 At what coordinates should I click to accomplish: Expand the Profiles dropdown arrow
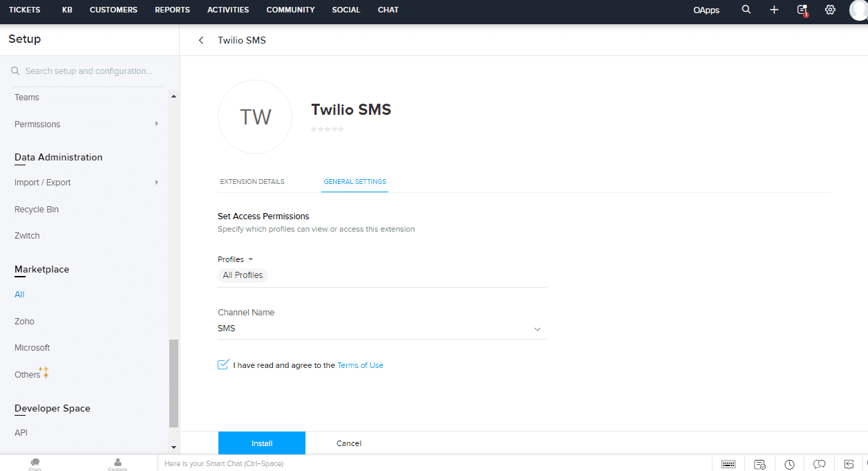(x=251, y=259)
